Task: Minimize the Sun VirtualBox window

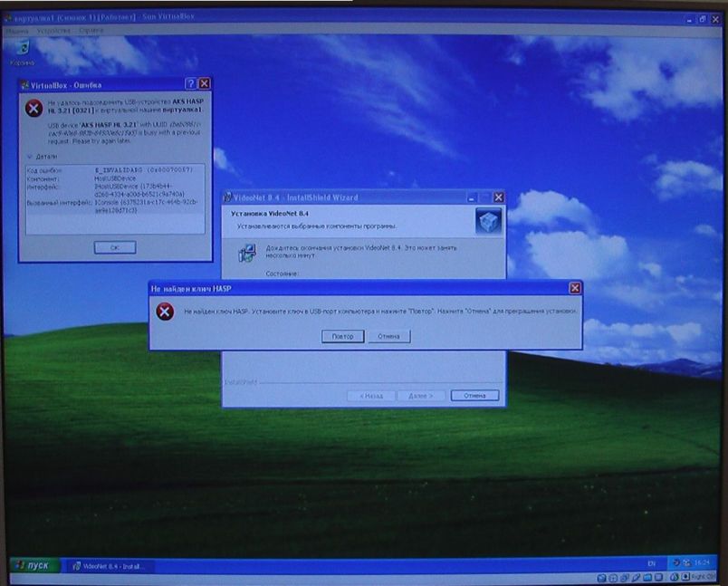Action: point(690,19)
